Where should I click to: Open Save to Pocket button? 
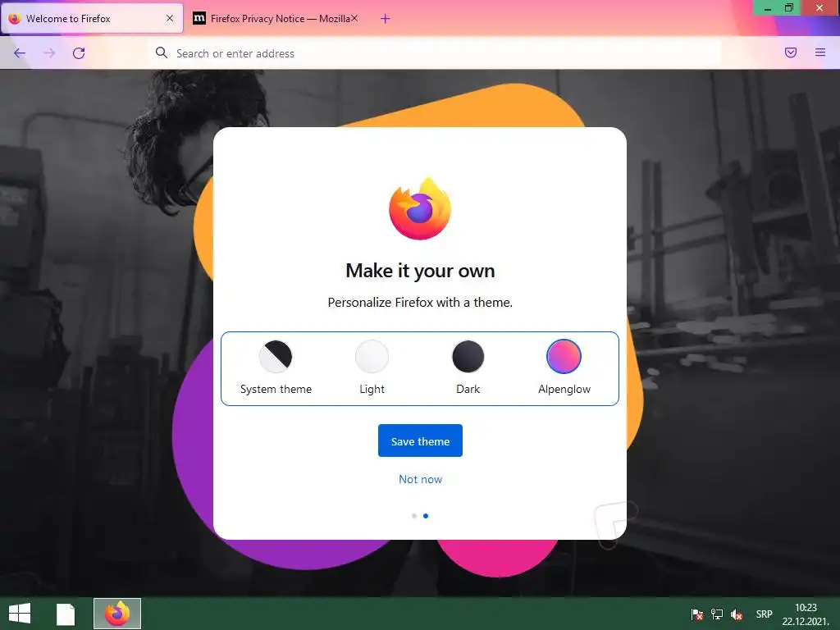(791, 52)
